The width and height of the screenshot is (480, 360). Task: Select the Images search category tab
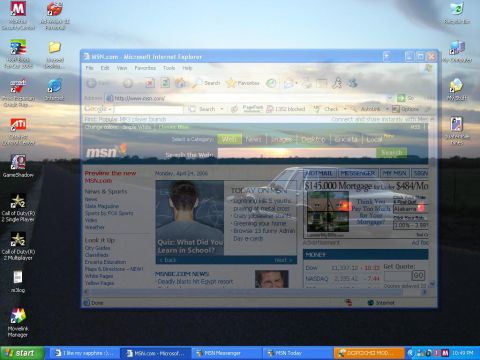[281, 139]
